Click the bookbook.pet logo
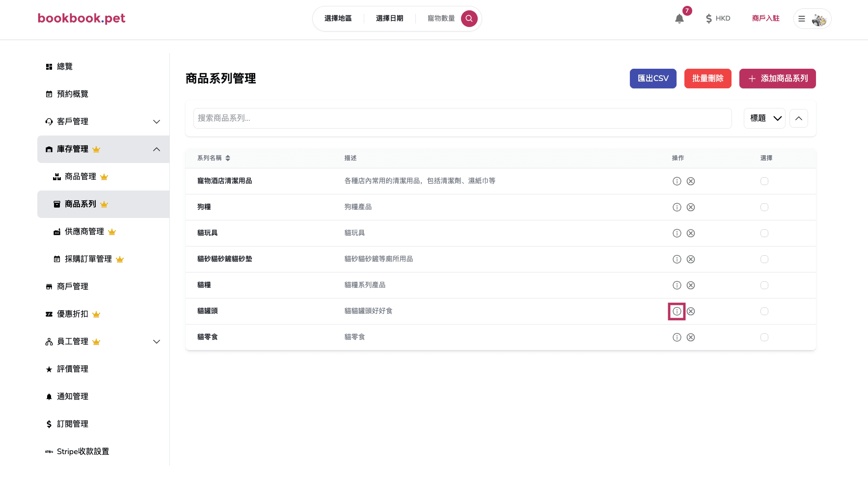The image size is (868, 488). [81, 18]
